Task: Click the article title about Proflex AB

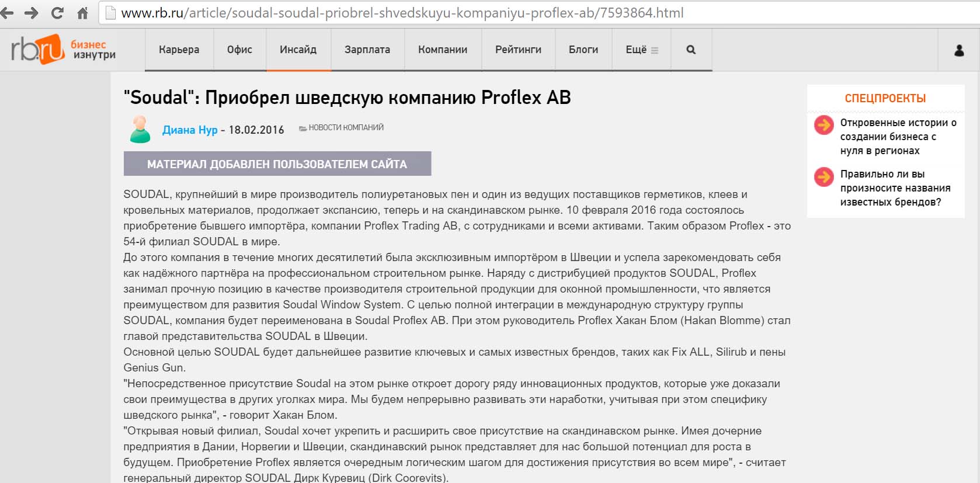Action: (347, 97)
